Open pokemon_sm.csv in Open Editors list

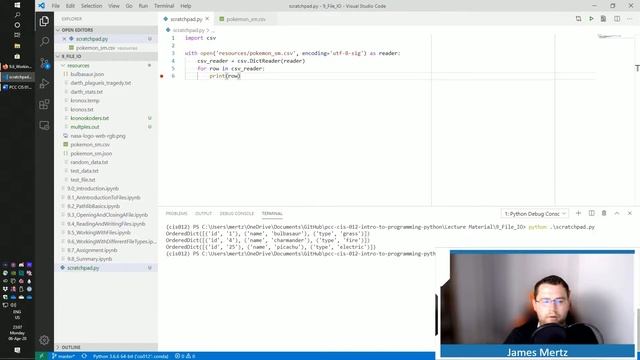[96, 48]
